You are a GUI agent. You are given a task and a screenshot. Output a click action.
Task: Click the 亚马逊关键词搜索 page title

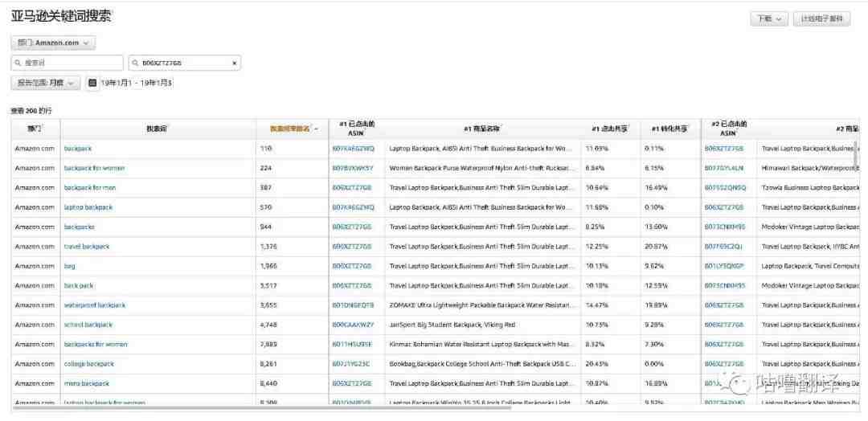pos(61,17)
